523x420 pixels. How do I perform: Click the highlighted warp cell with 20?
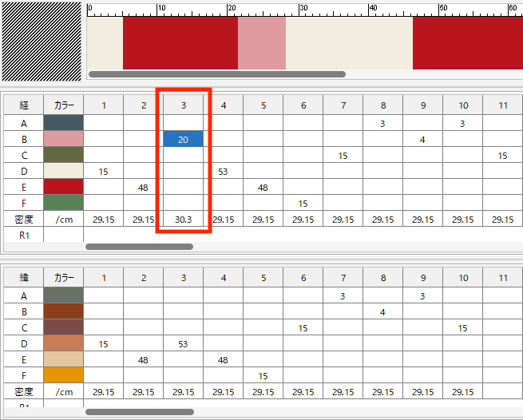pos(183,139)
